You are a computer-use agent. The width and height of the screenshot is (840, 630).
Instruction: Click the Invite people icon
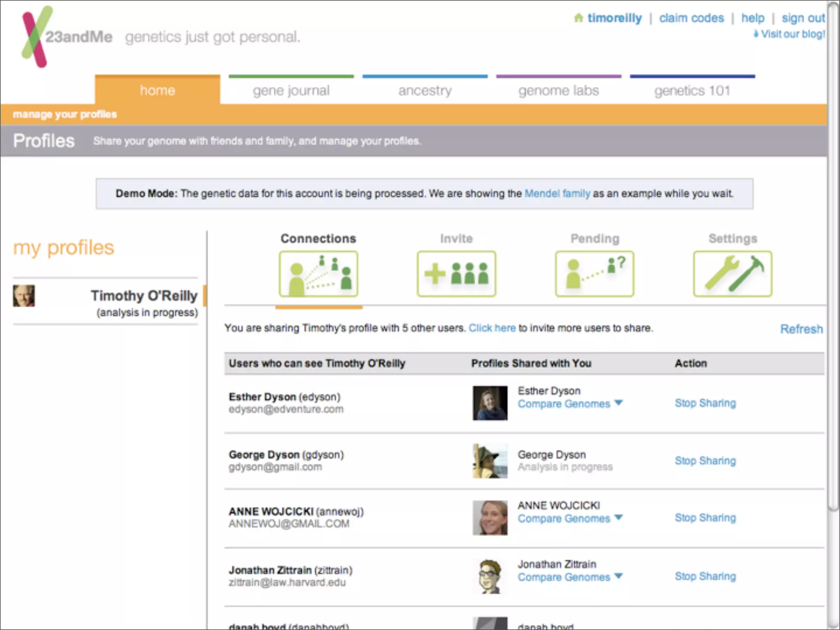pos(456,274)
